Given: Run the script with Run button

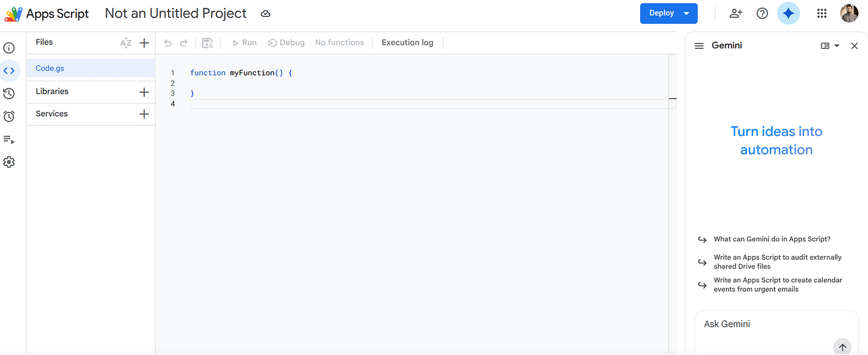Looking at the screenshot, I should coord(244,43).
